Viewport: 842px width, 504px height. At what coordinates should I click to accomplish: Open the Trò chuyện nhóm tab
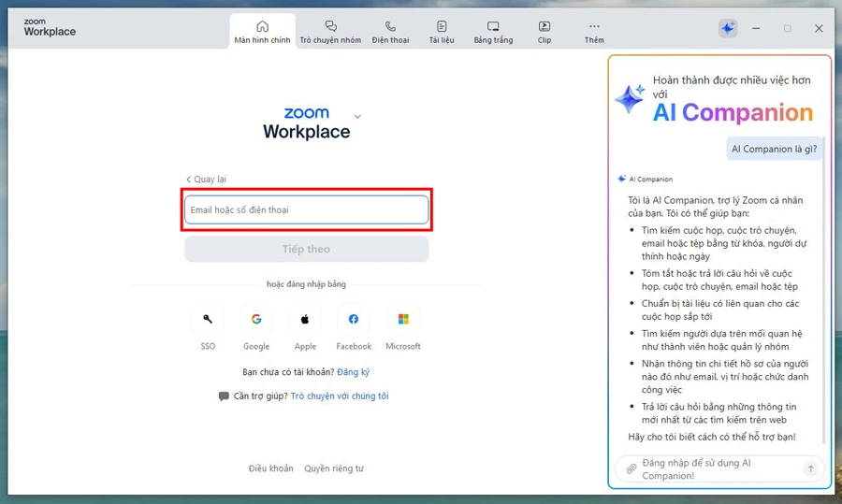click(x=330, y=31)
